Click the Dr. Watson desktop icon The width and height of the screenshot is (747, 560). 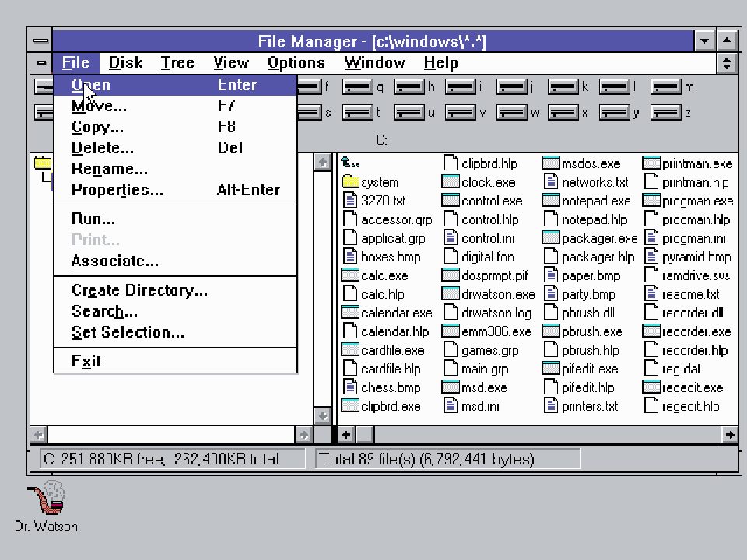[x=47, y=498]
